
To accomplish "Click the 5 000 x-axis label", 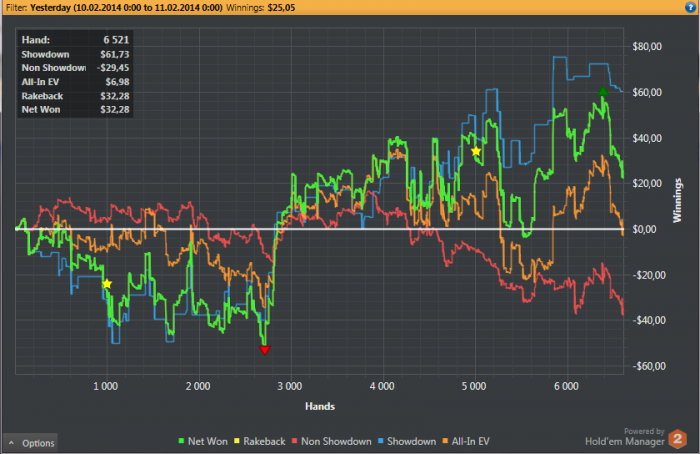I will 474,386.
